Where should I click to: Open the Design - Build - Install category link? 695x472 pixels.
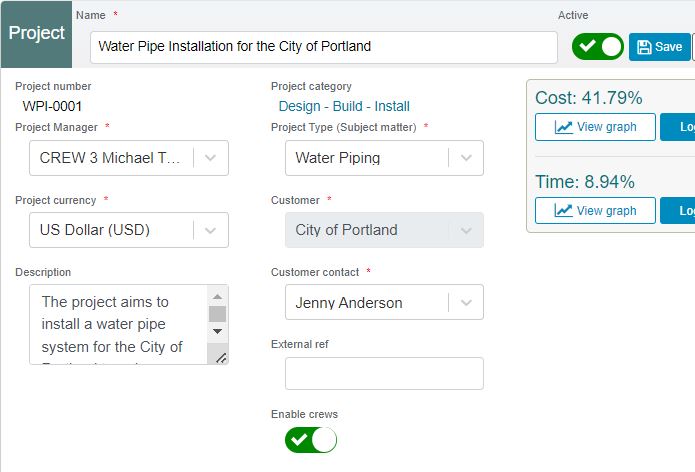(x=344, y=106)
